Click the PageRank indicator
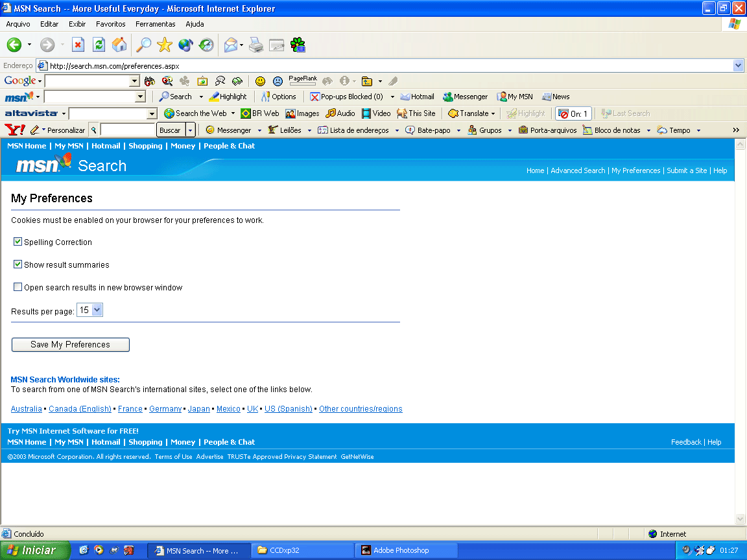Screen dimensions: 747x560 (303, 80)
